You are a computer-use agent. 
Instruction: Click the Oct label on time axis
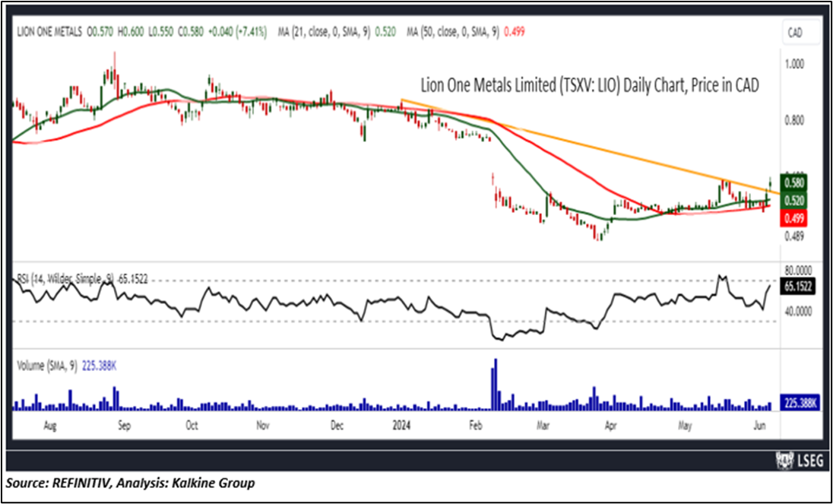(x=192, y=426)
